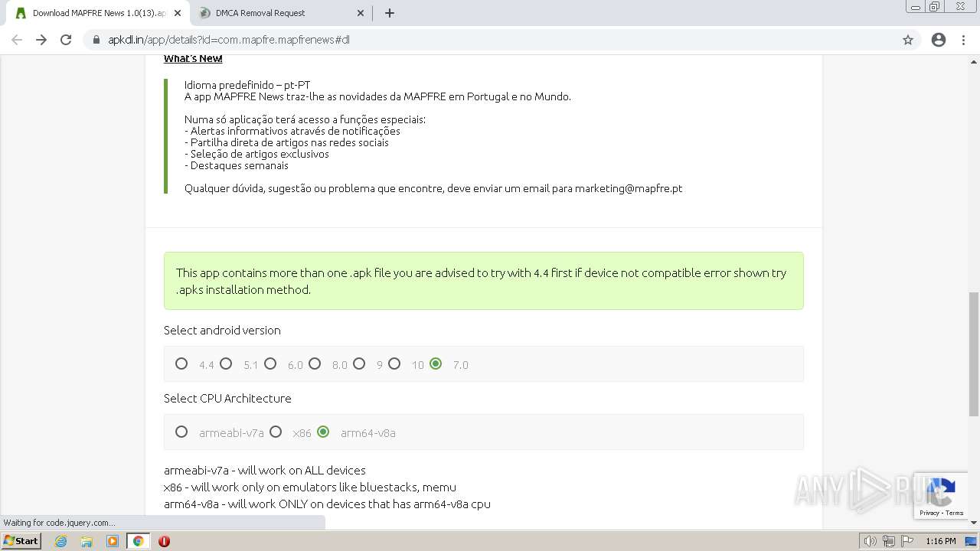Screen dimensions: 980x551
Task: Click Chrome icon in the taskbar
Action: point(138,541)
